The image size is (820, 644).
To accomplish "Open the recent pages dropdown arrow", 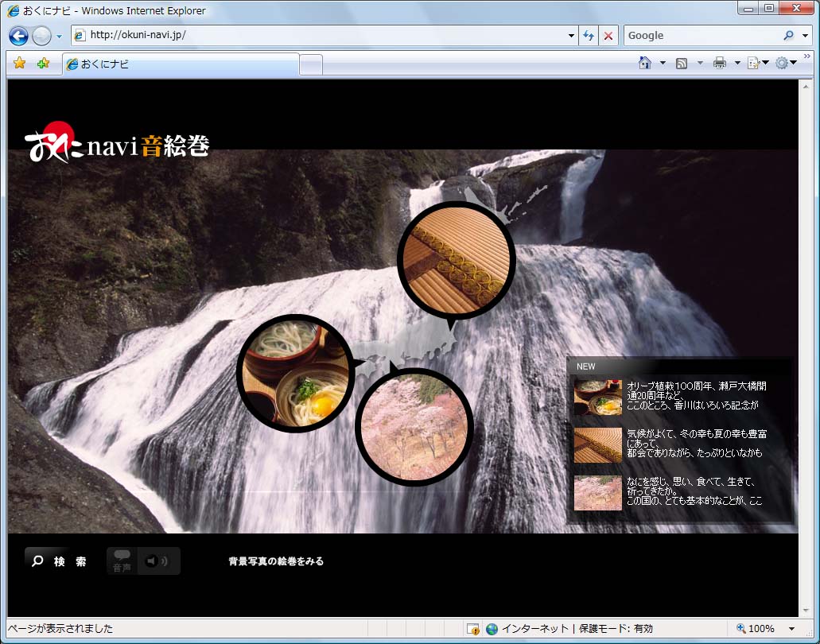I will click(59, 36).
